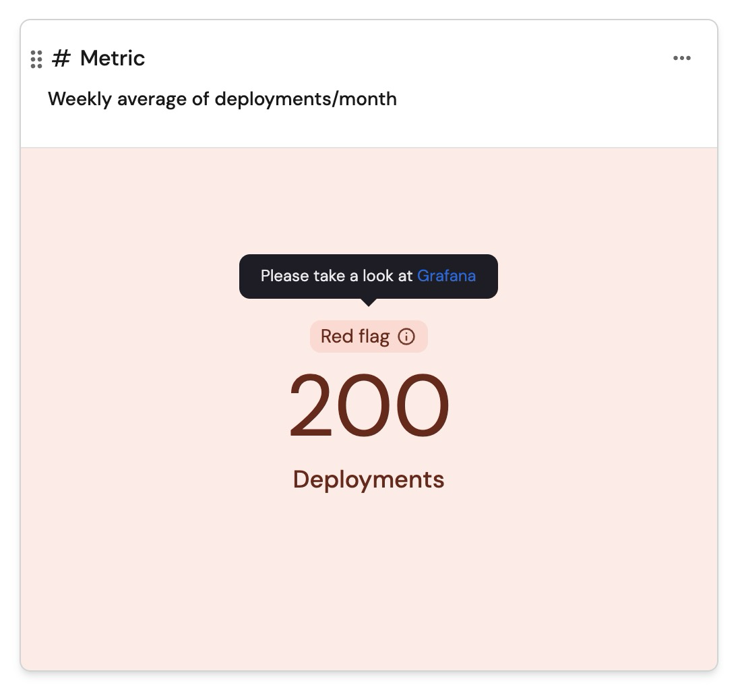Click the tooltip's downward arrow pointer
Viewport: 740px width, 700px height.
pyautogui.click(x=368, y=302)
